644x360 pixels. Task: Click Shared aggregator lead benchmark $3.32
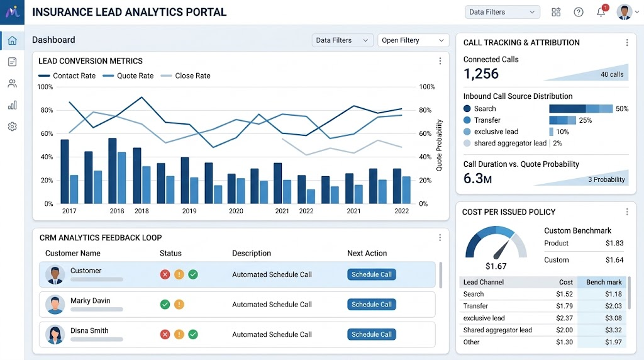coord(613,330)
